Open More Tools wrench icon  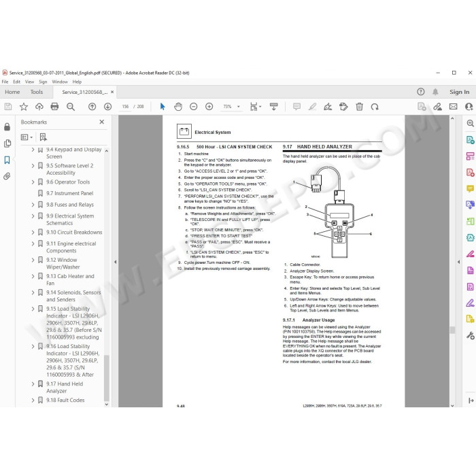point(470,335)
